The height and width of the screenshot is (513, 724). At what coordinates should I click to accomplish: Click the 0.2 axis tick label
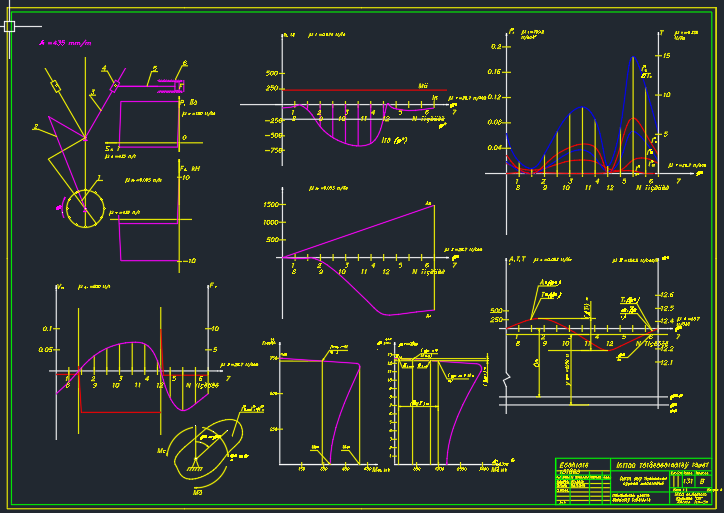pyautogui.click(x=496, y=47)
